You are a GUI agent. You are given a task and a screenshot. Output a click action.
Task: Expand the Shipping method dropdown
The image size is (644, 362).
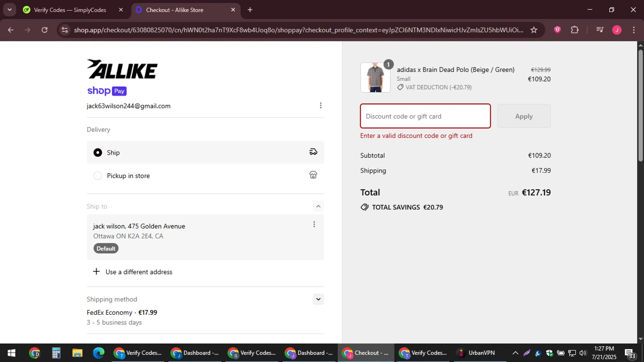(318, 299)
